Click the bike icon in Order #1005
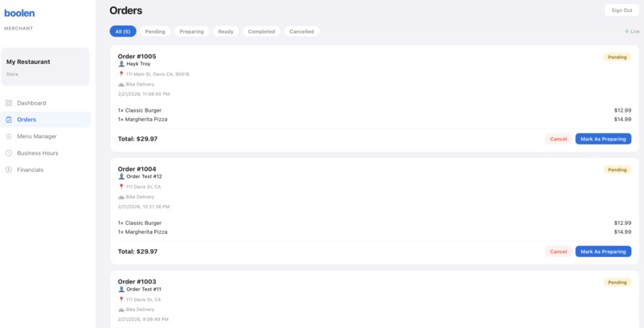 [x=121, y=85]
